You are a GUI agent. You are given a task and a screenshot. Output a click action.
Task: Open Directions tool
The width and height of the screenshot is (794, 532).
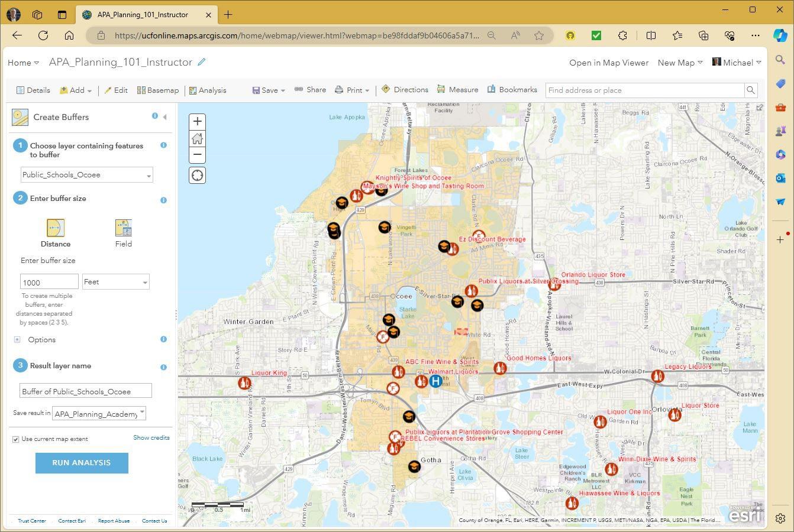tap(405, 90)
